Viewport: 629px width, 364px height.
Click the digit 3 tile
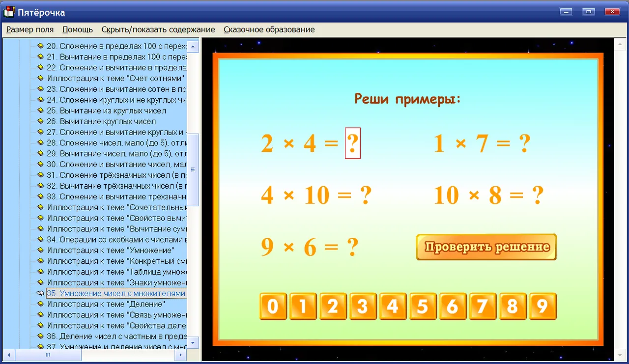pyautogui.click(x=363, y=307)
